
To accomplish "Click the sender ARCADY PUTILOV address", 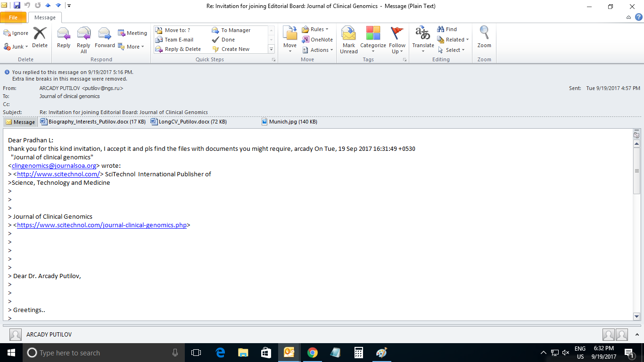I will tap(81, 88).
